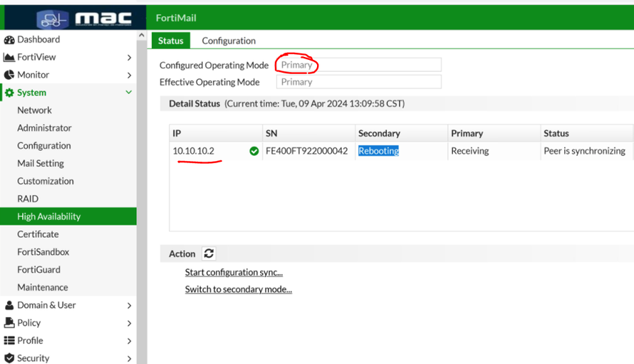Click the Policy speech bubble icon
This screenshot has width=634, height=364.
click(x=9, y=323)
